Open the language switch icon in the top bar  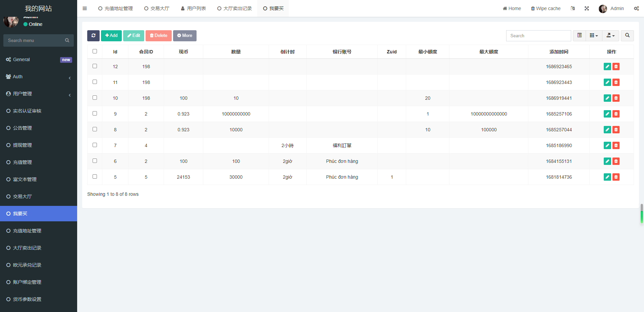[573, 8]
